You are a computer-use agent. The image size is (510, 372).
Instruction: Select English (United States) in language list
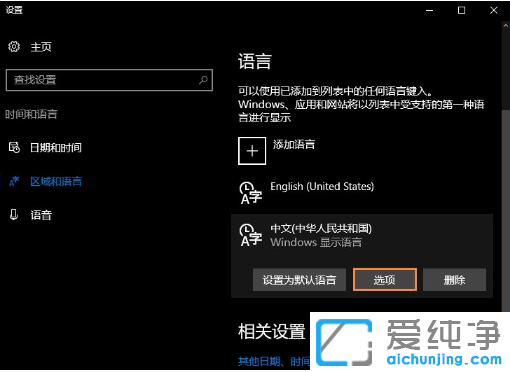322,186
